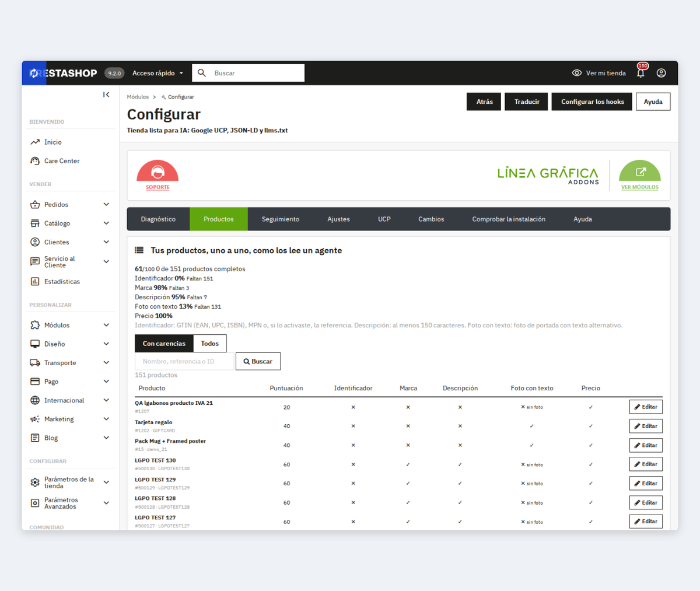Viewport: 700px width, 591px height.
Task: Click the Parámetros de la tienda gear icon
Action: [x=35, y=482]
